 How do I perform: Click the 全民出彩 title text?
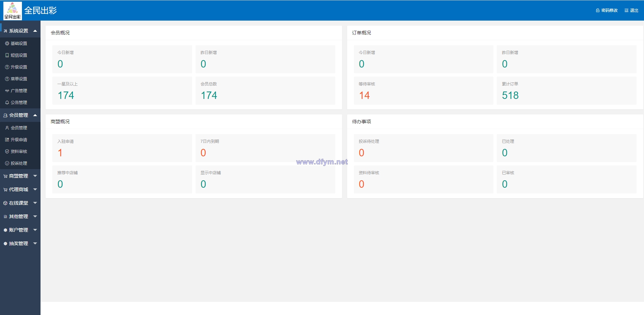coord(41,11)
